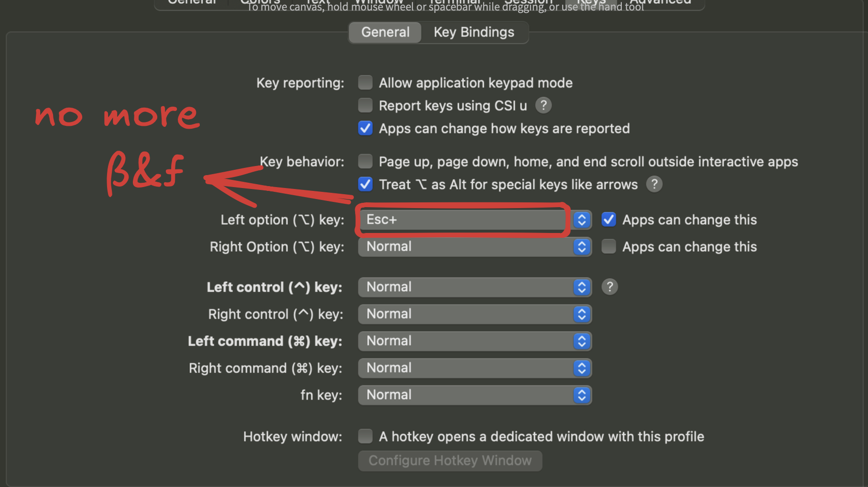Check Apps can change this for Right Option

tap(608, 246)
